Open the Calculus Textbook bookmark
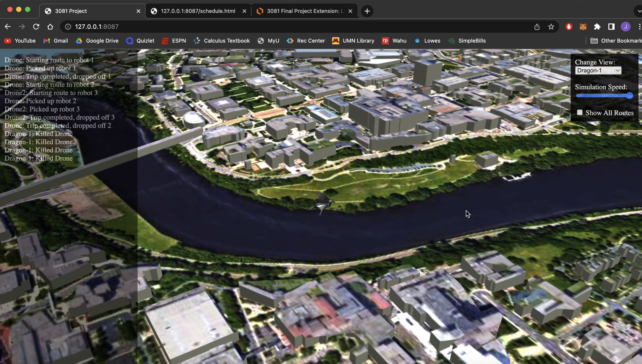This screenshot has height=364, width=642. [222, 41]
